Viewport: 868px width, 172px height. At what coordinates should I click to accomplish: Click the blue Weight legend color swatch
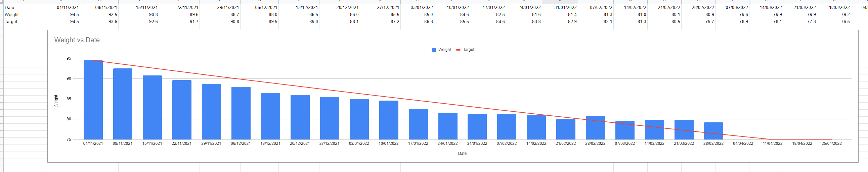[x=433, y=50]
